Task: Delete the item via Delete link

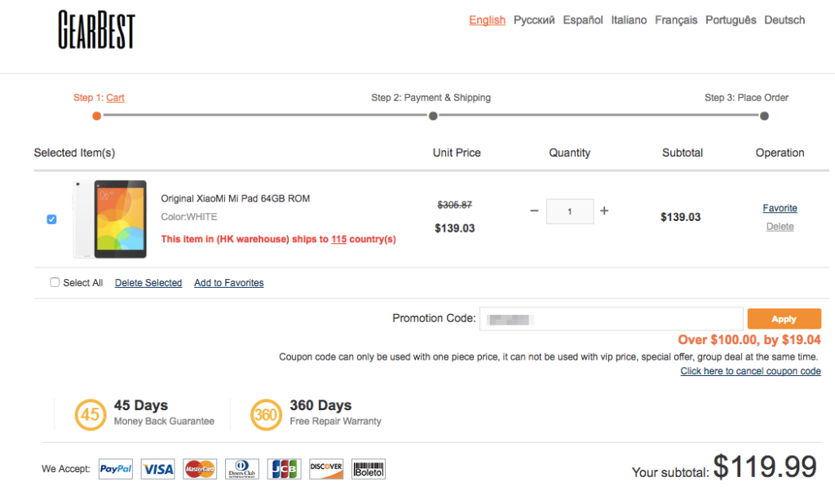Action: (x=780, y=227)
